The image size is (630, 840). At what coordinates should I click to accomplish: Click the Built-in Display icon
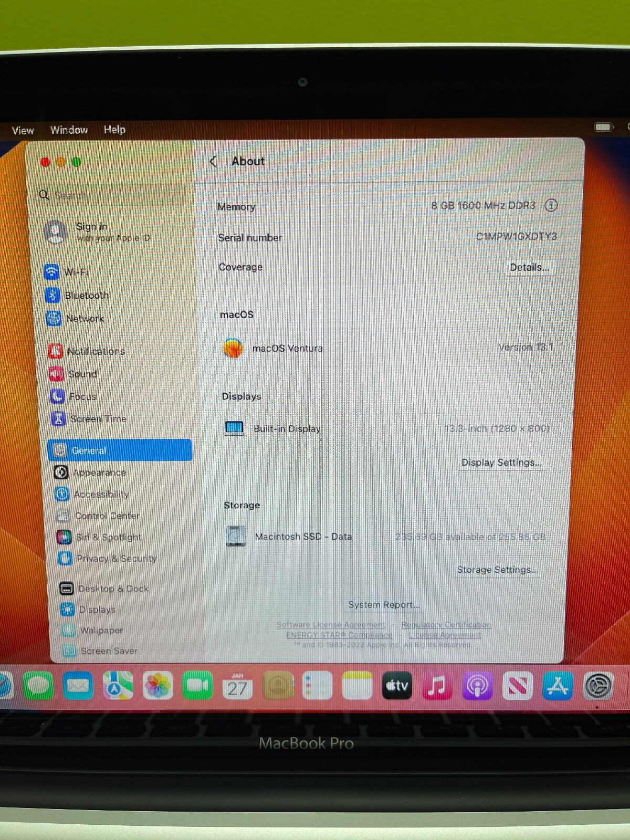234,428
